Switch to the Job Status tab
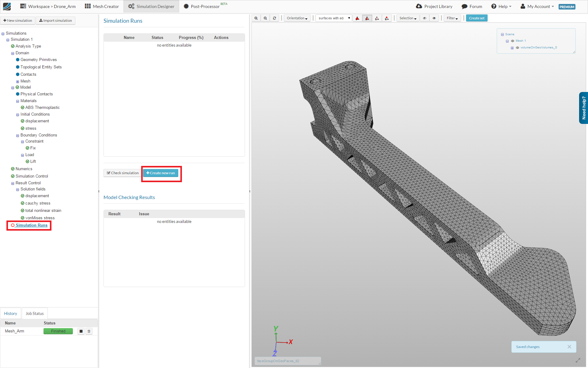588x368 pixels. point(35,313)
